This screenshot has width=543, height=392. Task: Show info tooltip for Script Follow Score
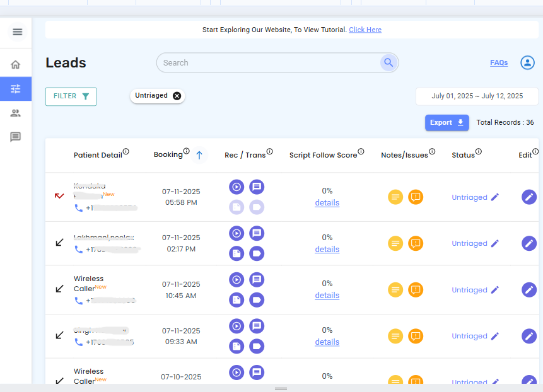[361, 151]
